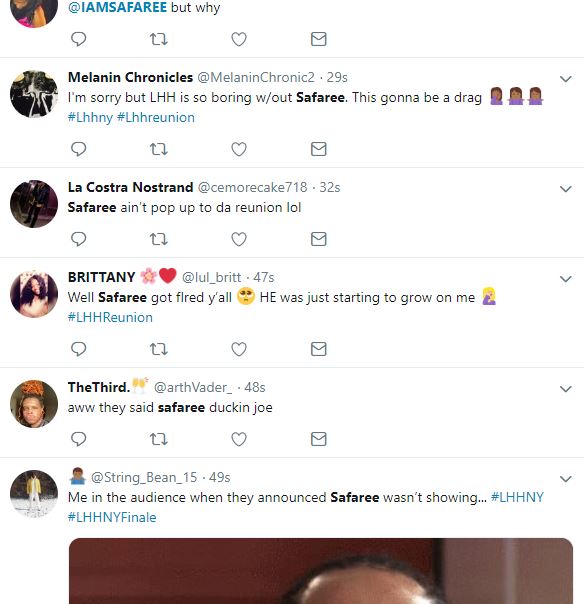Viewport: 584px width, 604px height.
Task: Send BRITTANY's tweet via direct message
Action: pos(319,349)
